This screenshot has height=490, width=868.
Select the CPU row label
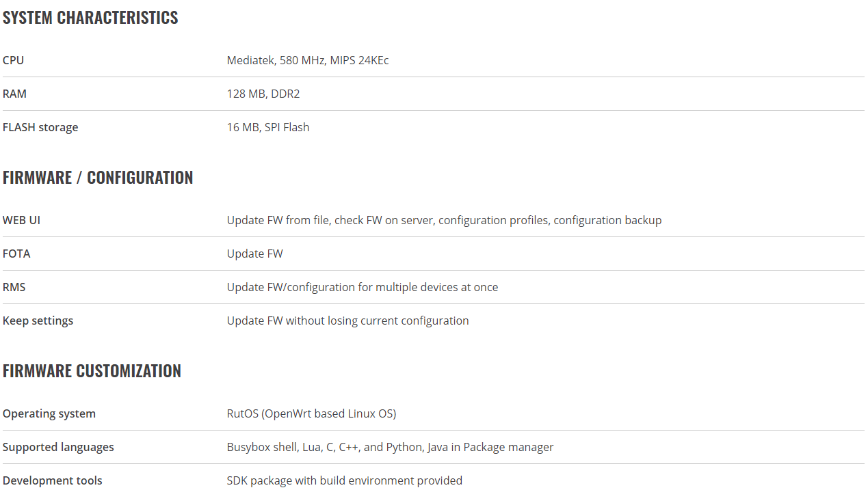pyautogui.click(x=13, y=60)
